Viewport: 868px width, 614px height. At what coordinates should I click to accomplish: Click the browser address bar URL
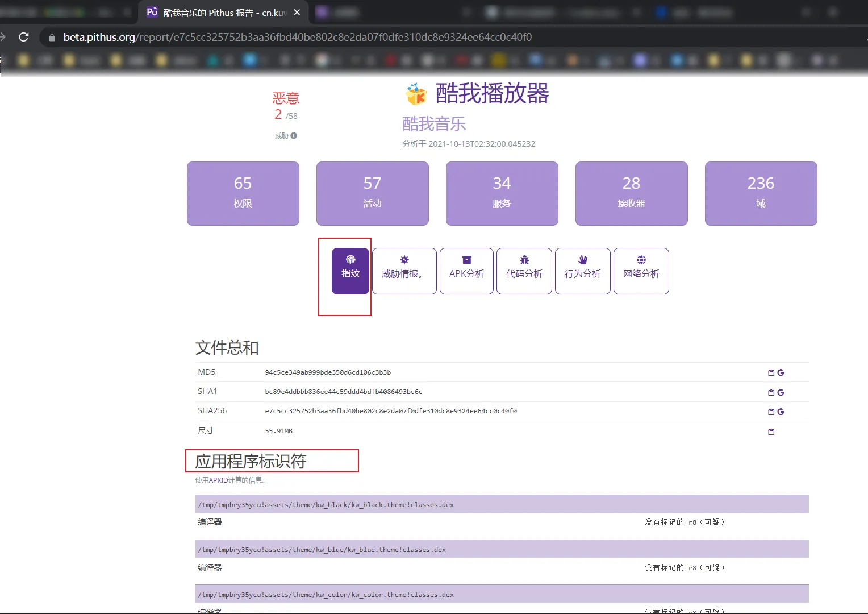tap(297, 37)
